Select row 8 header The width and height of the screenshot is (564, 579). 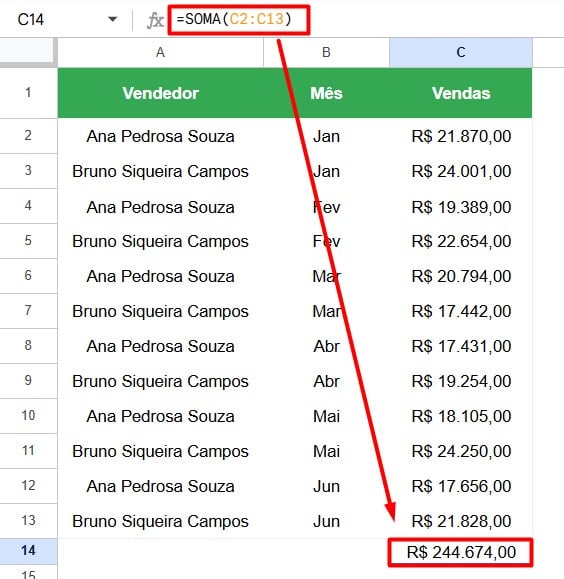(28, 346)
